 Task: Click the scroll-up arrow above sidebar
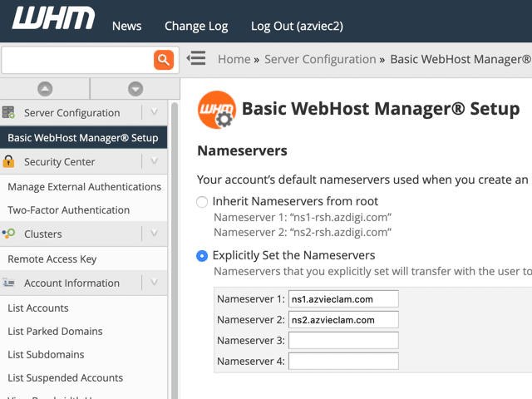[x=45, y=89]
